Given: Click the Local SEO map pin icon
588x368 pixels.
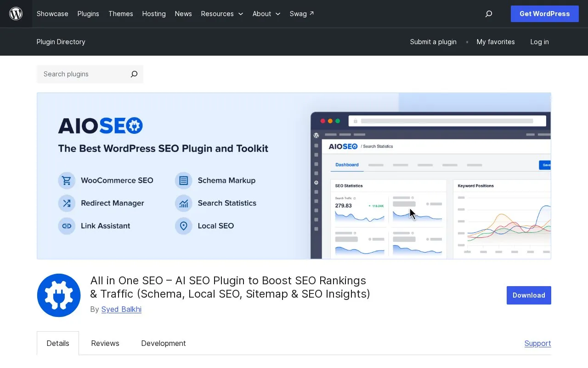Looking at the screenshot, I should (184, 226).
